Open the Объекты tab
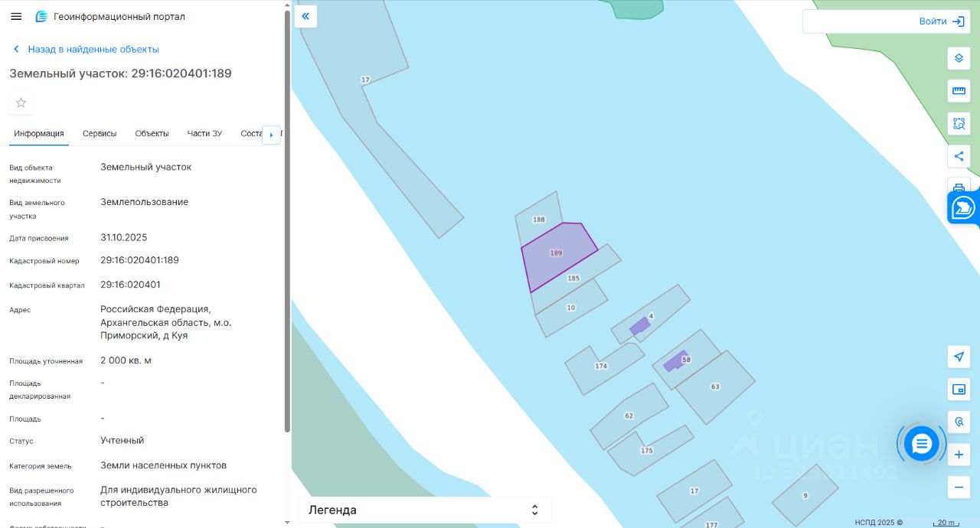The height and width of the screenshot is (528, 980). point(152,133)
